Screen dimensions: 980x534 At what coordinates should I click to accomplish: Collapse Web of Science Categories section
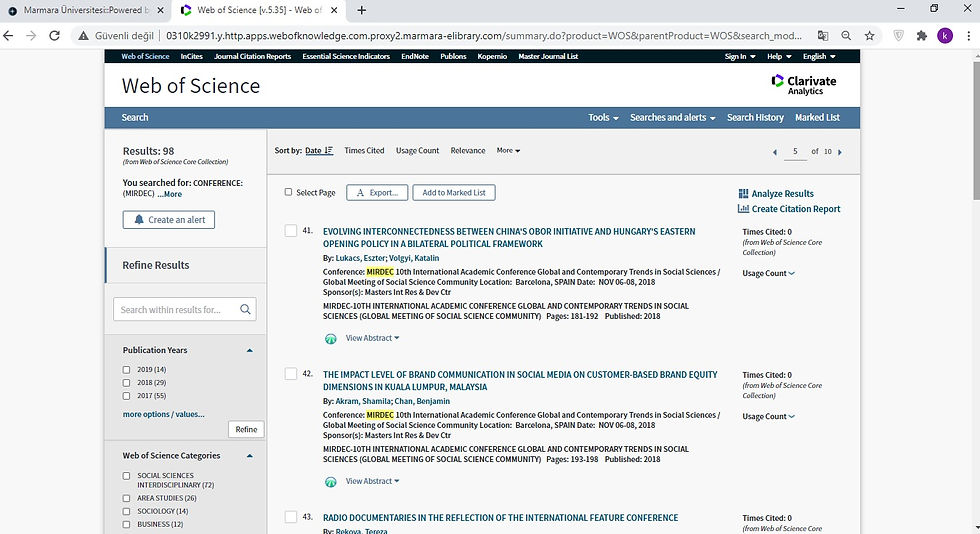coord(249,456)
